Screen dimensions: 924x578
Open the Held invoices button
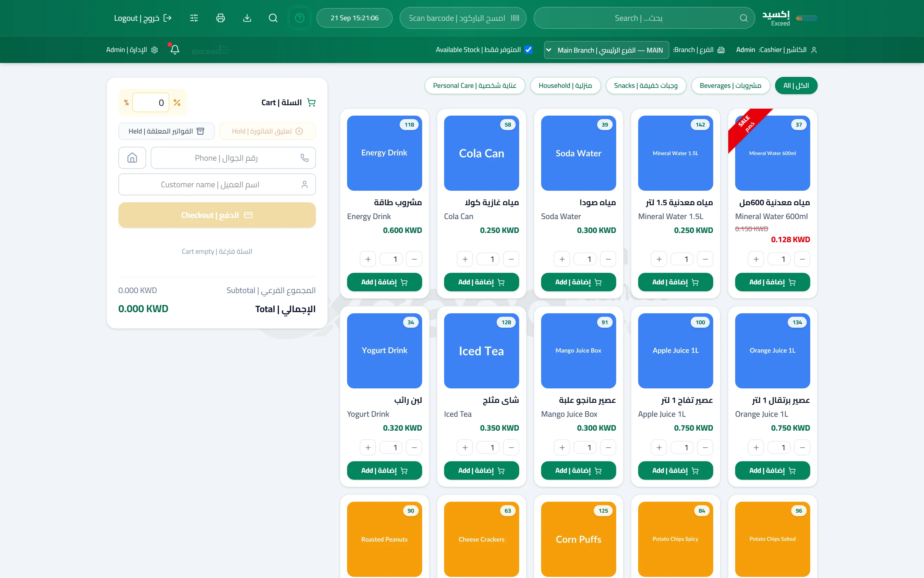[167, 131]
